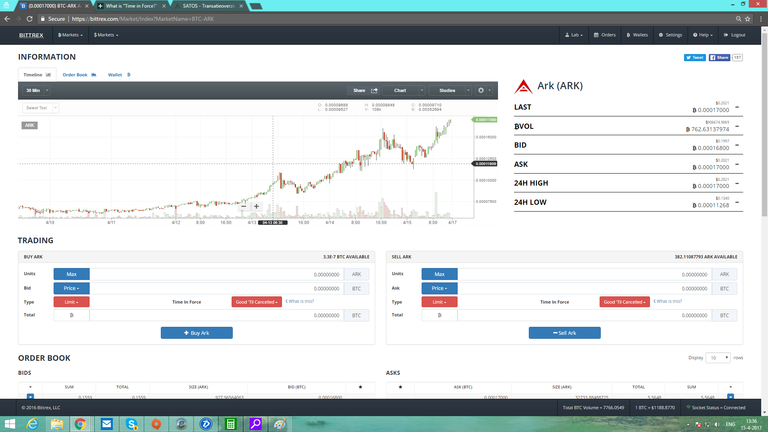Switch to the SATOS browser tab
Image resolution: width=768 pixels, height=432 pixels.
(x=210, y=6)
